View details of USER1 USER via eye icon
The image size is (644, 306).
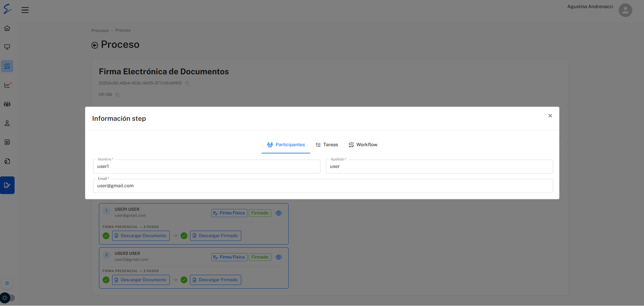[279, 213]
